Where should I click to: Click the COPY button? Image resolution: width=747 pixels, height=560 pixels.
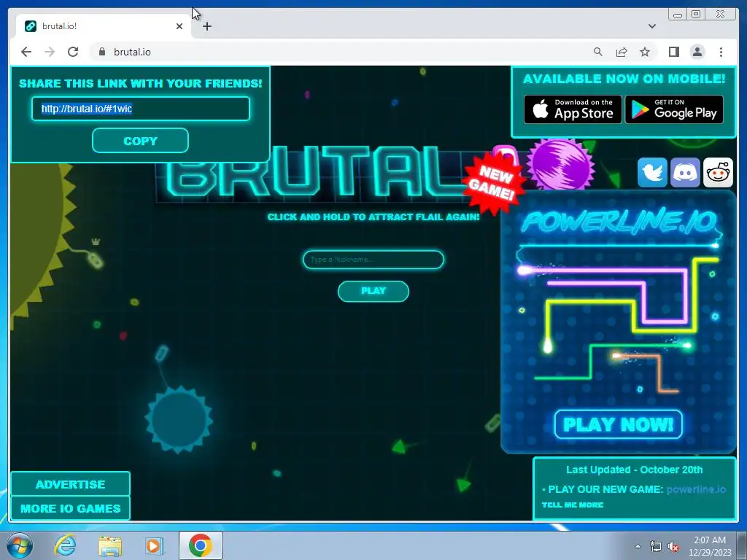(x=140, y=141)
